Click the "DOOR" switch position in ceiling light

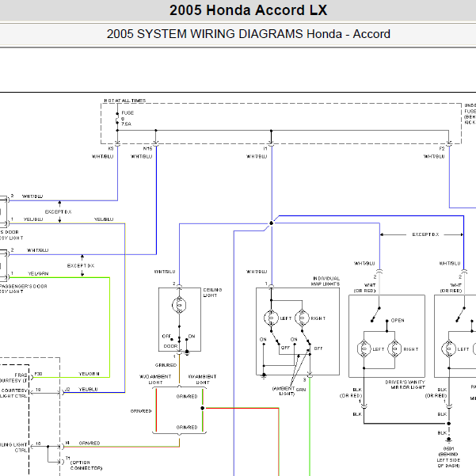pyautogui.click(x=170, y=346)
